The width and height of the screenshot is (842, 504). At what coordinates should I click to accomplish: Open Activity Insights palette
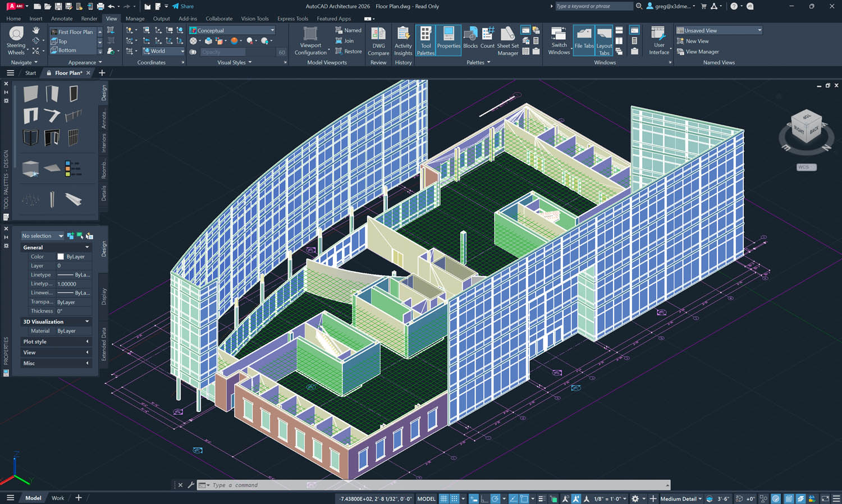(x=403, y=40)
